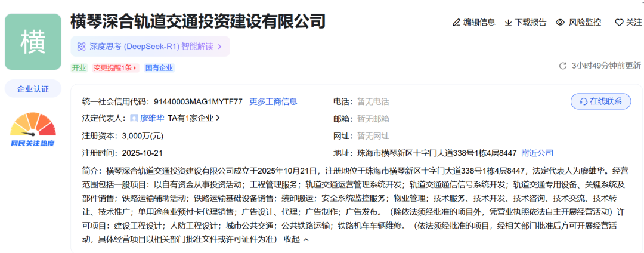The width and height of the screenshot is (644, 253).
Task: Toggle 关注 heart to follow company
Action: pyautogui.click(x=619, y=23)
